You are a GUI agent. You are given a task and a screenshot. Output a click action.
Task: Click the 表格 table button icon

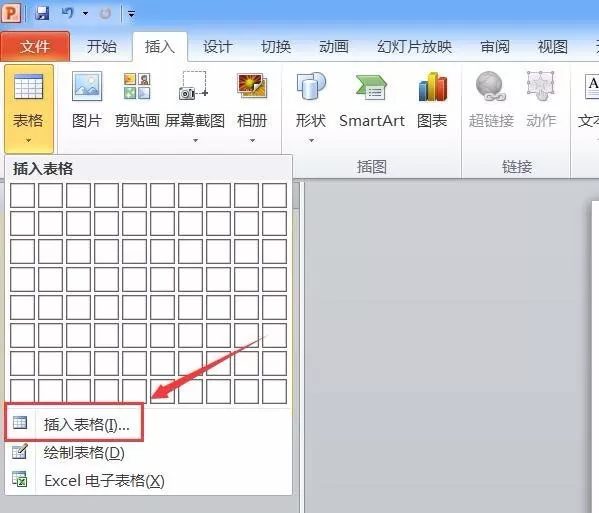29,87
